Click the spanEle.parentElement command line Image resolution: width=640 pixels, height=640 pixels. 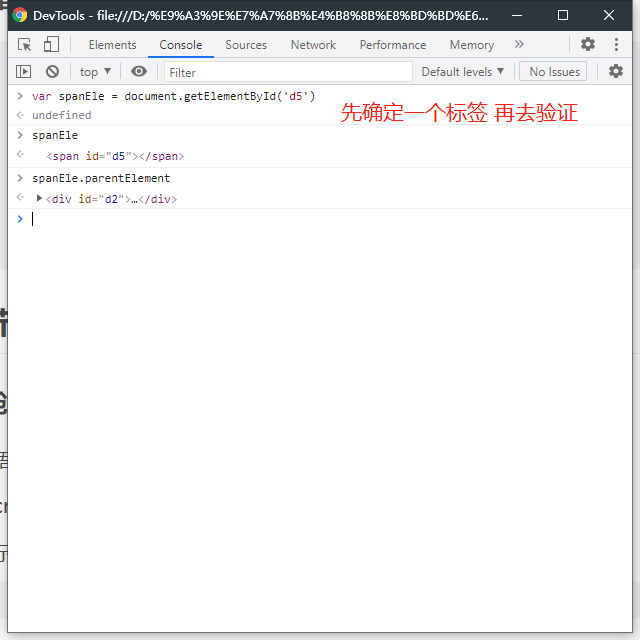(101, 178)
